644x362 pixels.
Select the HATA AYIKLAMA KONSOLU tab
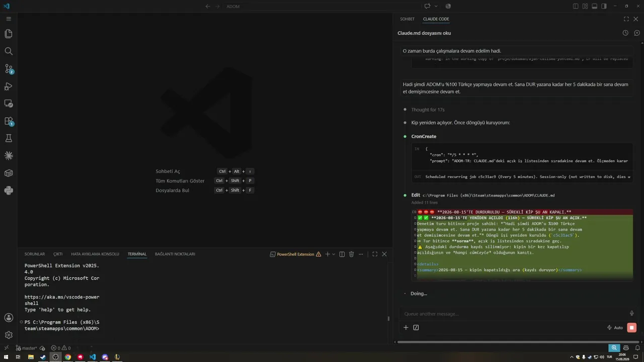[x=95, y=254]
